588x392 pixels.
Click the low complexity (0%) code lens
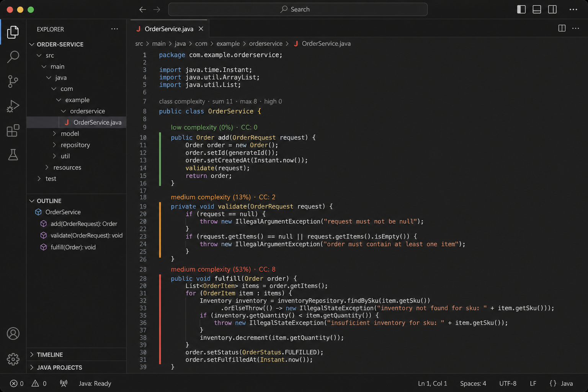point(214,127)
